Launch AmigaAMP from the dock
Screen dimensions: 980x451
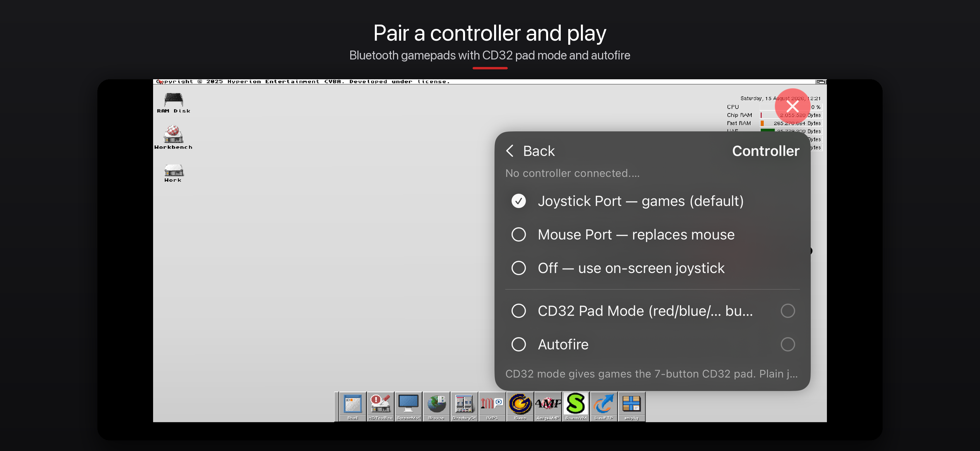coord(548,407)
